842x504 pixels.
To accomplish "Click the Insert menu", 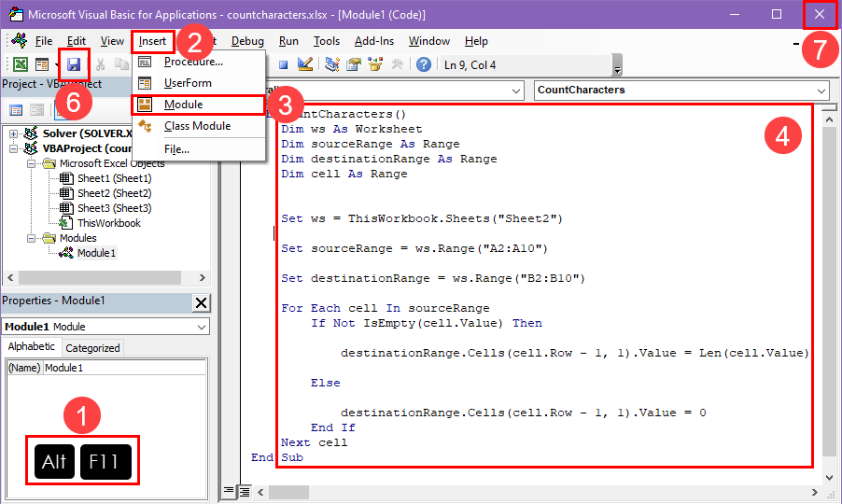I will point(152,41).
